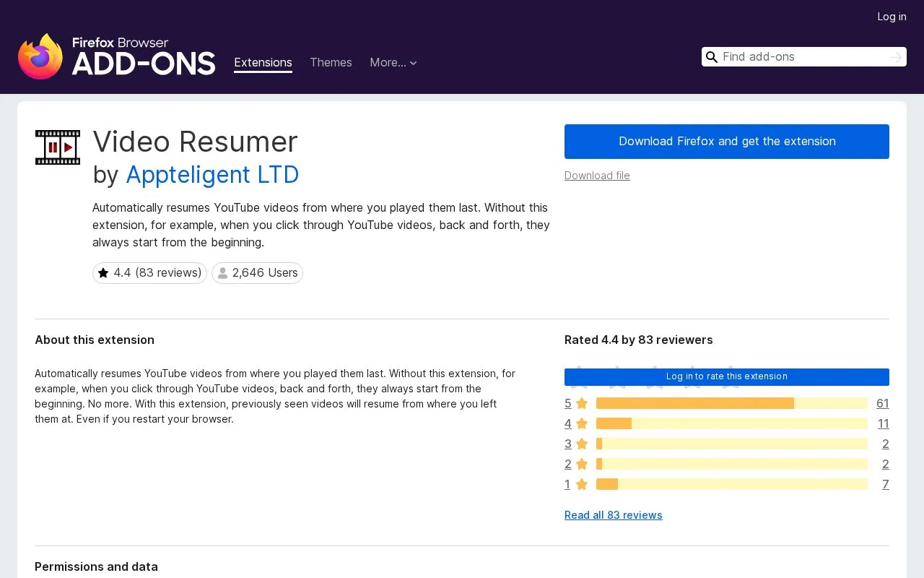Click the 1-star rating bar
This screenshot has width=924, height=578.
732,484
